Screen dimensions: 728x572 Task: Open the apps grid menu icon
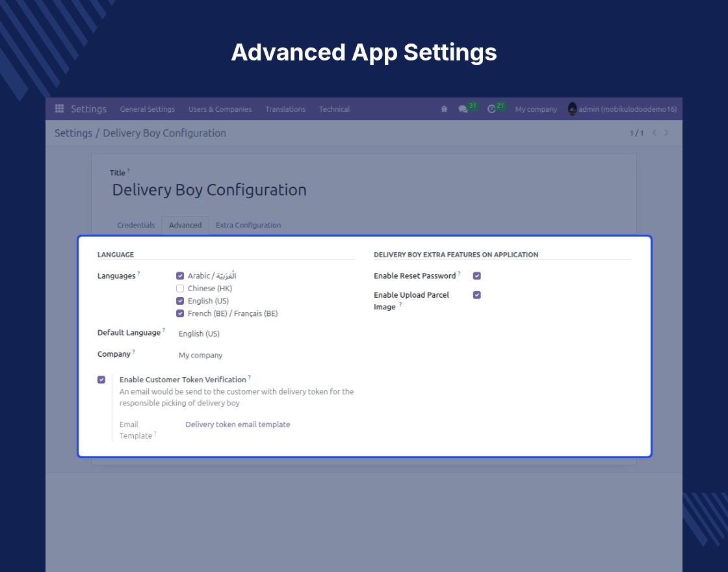[x=59, y=109]
